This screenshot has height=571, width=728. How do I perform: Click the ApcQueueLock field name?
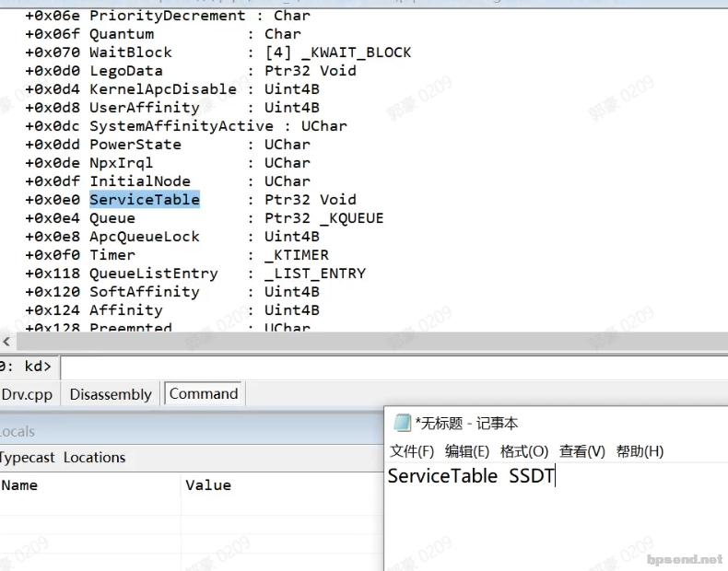[145, 237]
